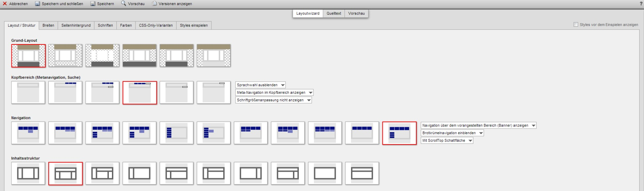Open the Seitenhintergrund tab
Viewport: 644px width, 191px height.
(76, 26)
